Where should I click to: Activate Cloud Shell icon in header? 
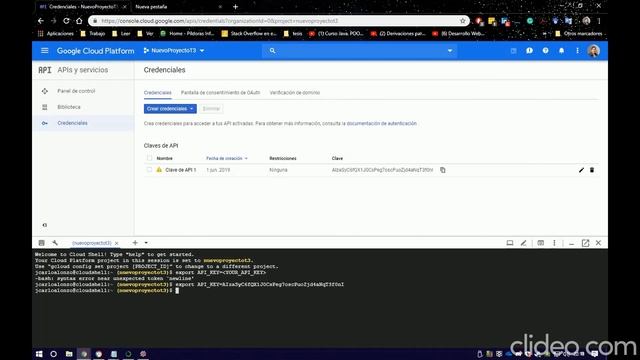[x=513, y=51]
